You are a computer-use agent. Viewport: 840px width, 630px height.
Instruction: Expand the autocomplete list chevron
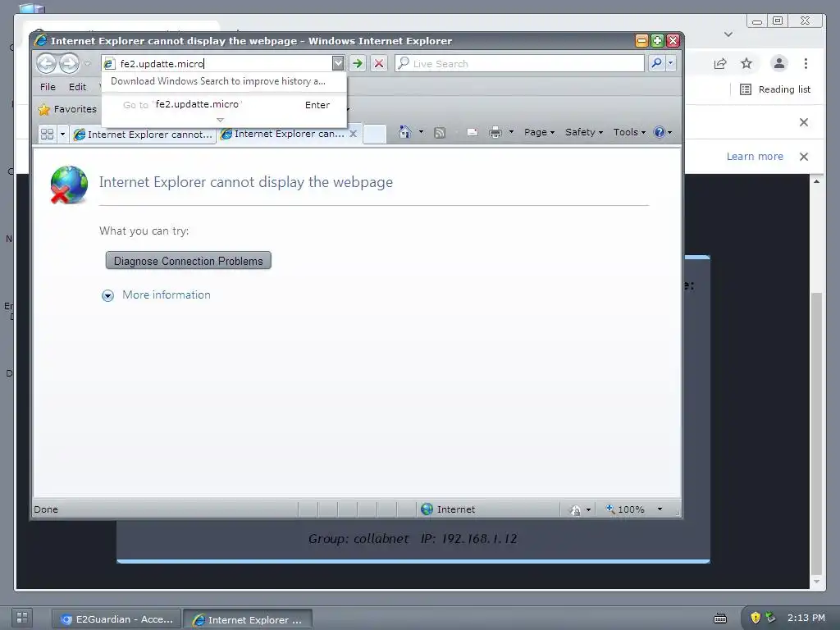tap(220, 120)
